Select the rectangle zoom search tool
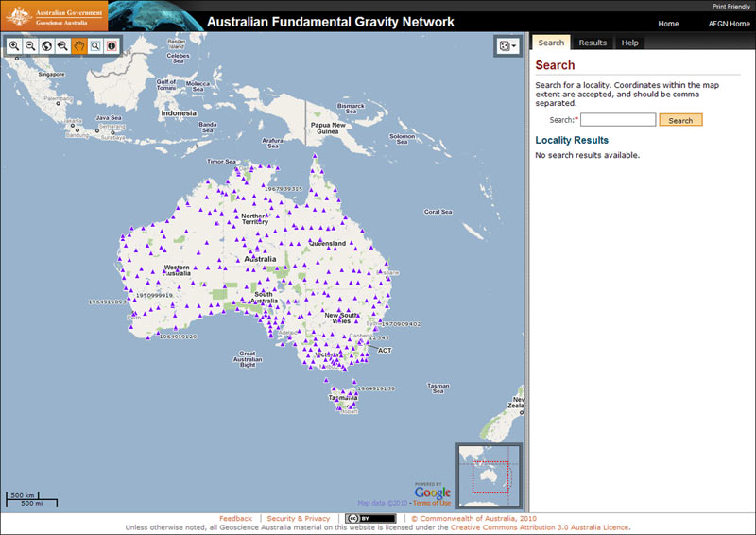 [x=95, y=45]
